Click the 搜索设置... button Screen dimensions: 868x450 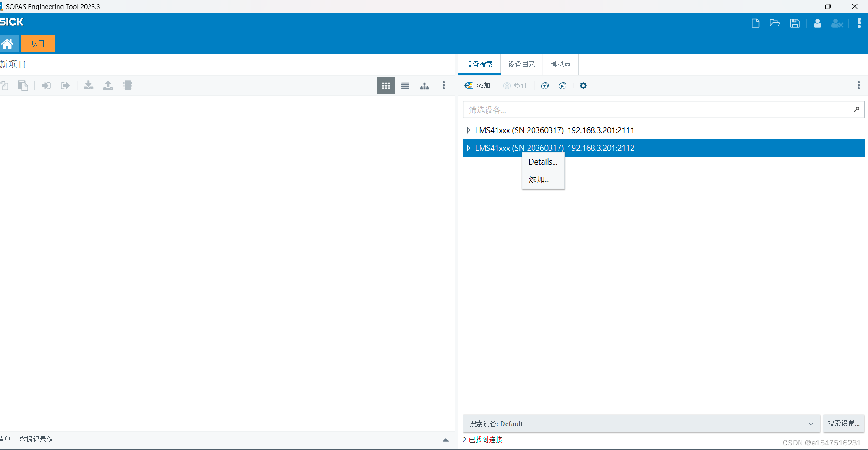pyautogui.click(x=844, y=424)
